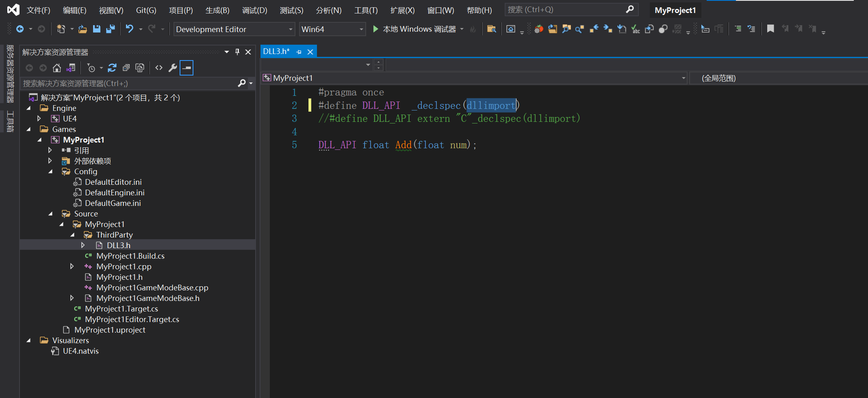Open the MyProject1 scope combo box

coord(474,78)
